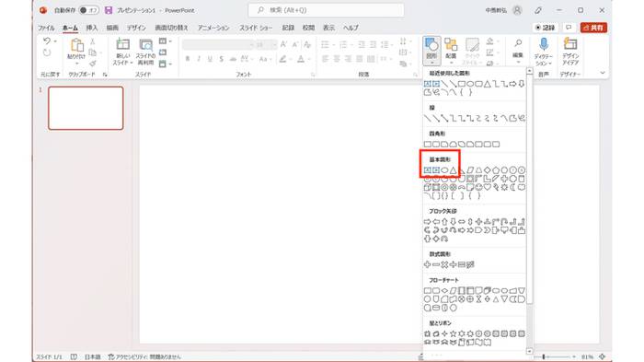
Task: Switch to the 挿入 ribbon tab
Action: (x=92, y=28)
